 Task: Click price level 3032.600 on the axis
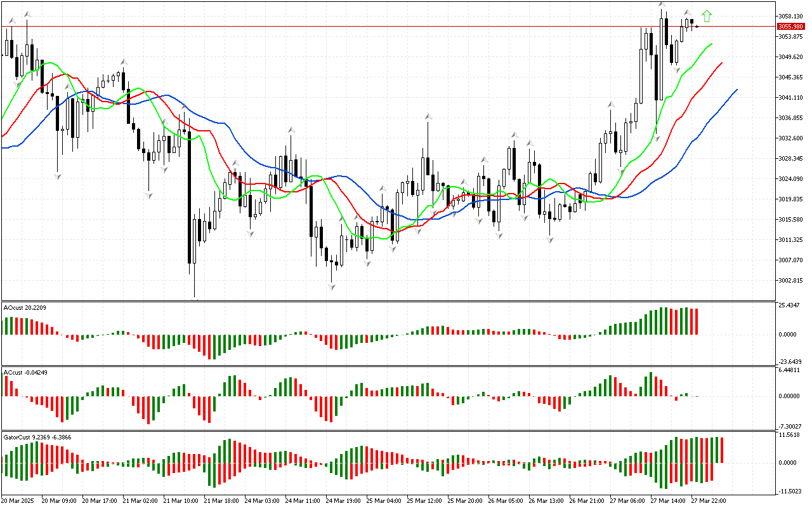coord(790,138)
